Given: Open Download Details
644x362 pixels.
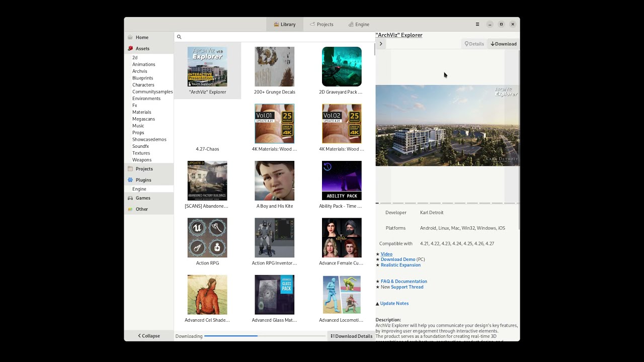Looking at the screenshot, I should pyautogui.click(x=352, y=336).
